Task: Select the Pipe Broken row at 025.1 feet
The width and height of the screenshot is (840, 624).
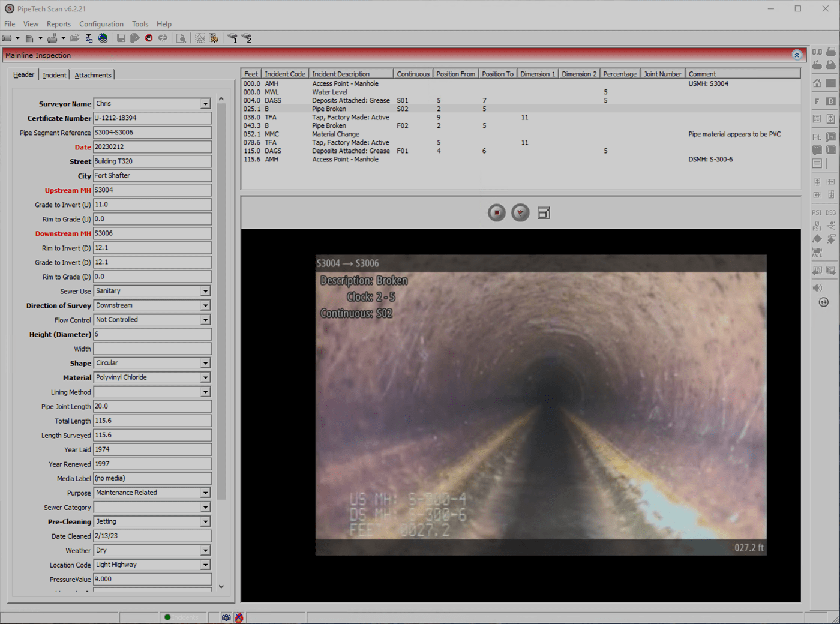Action: (329, 109)
